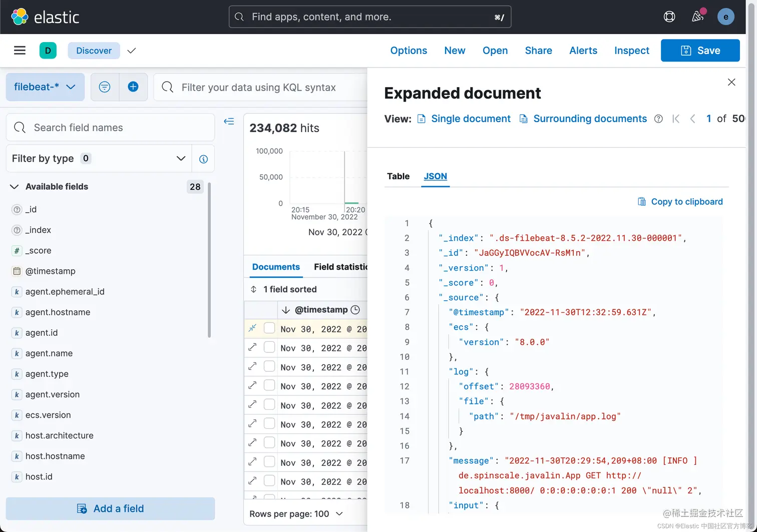Viewport: 757px width, 532px height.
Task: Collapse the first expanded document row icon
Action: 253,328
